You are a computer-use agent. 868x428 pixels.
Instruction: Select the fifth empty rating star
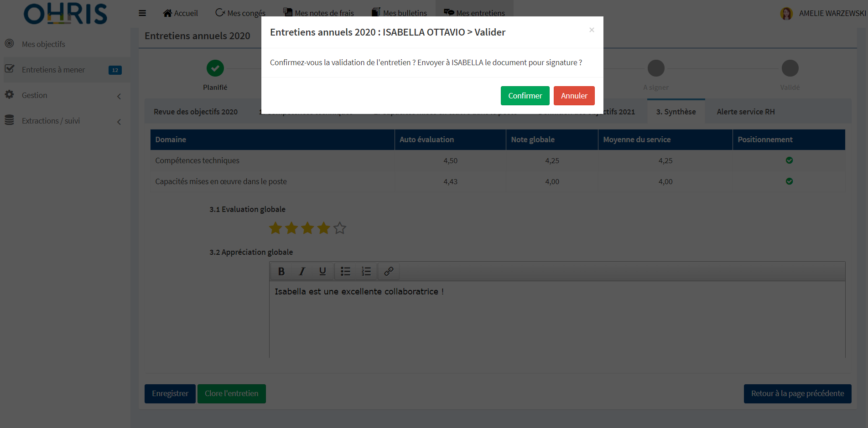click(340, 228)
